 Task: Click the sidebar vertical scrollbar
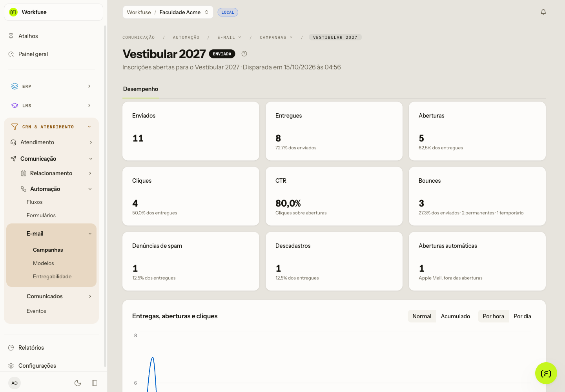pos(105,196)
